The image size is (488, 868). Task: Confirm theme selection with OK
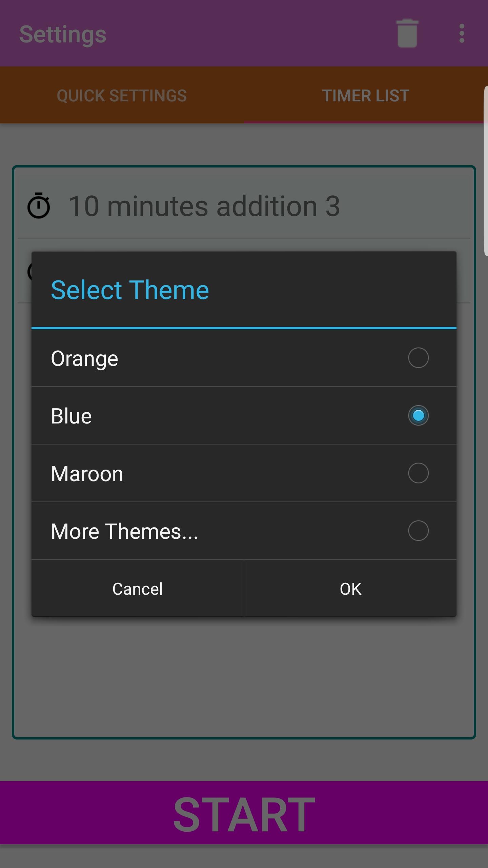click(x=350, y=589)
